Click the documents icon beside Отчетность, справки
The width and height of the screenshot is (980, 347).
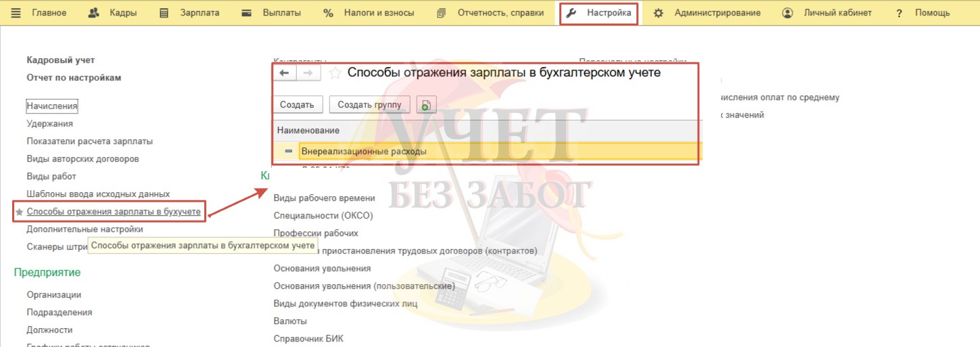(442, 13)
